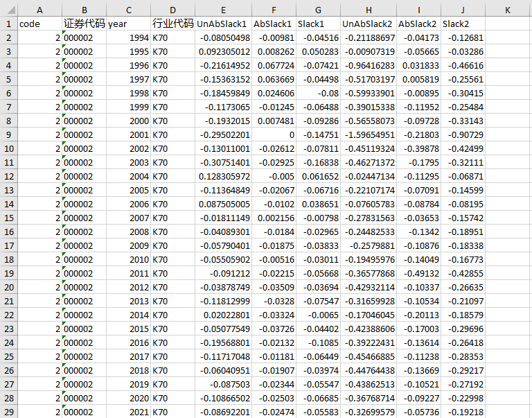Click the 'Slack1' header cell
Image resolution: width=532 pixels, height=418 pixels.
[318, 24]
